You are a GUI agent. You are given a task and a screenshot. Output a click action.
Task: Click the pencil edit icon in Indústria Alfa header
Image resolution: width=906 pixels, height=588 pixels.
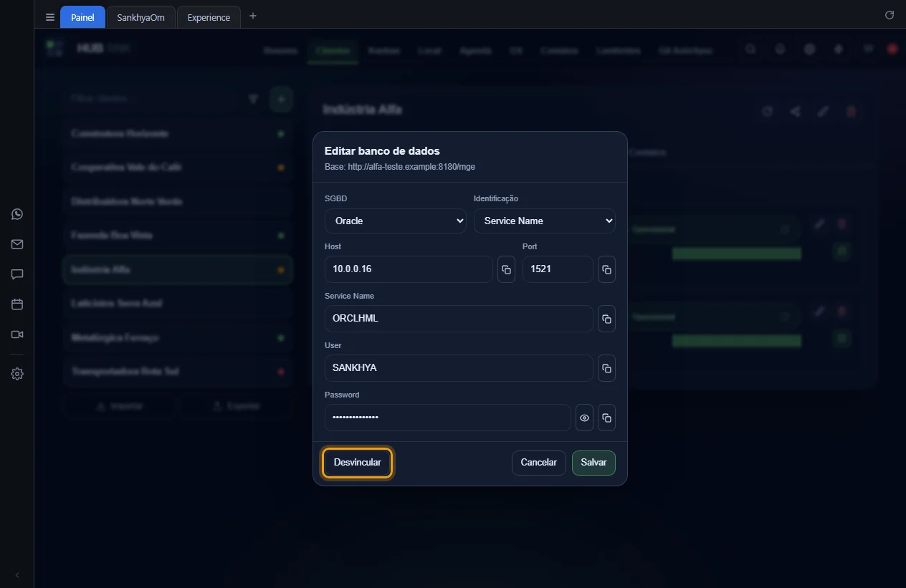click(824, 111)
